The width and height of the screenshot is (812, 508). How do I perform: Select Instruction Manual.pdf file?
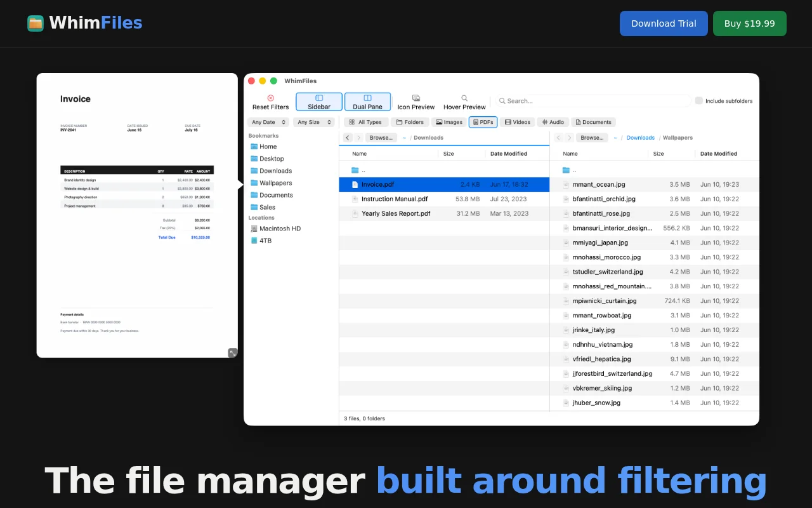[444, 199]
